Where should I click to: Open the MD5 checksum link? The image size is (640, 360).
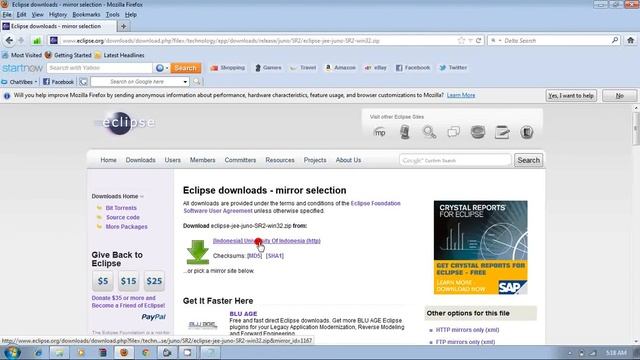(x=254, y=256)
